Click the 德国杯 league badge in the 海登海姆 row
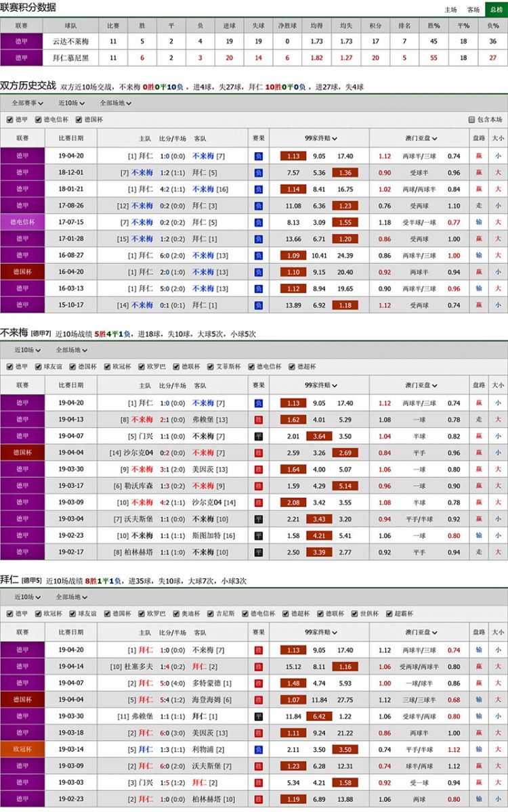 point(22,700)
